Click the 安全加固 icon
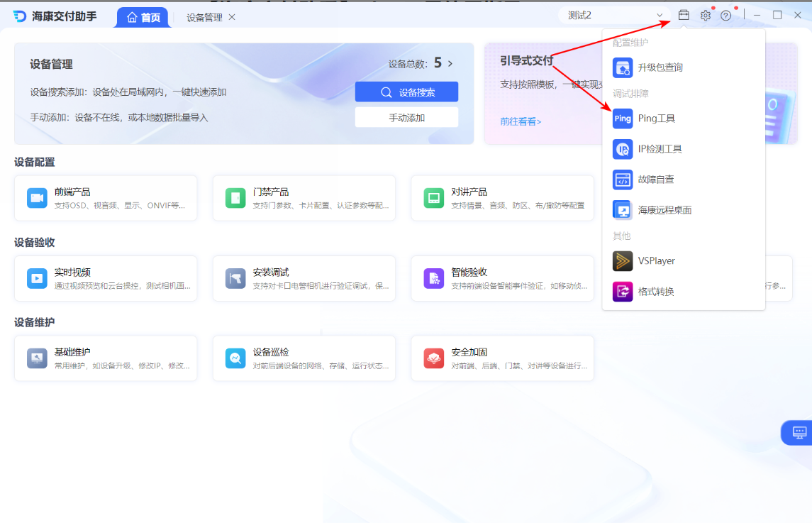Screen dimensions: 812x523 pos(434,358)
